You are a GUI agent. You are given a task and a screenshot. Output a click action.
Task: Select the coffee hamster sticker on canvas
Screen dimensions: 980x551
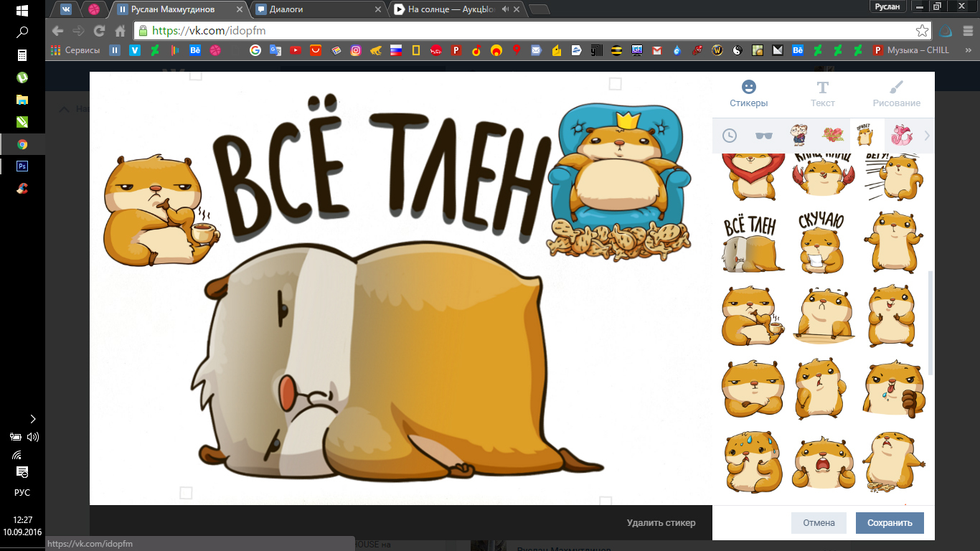(162, 209)
